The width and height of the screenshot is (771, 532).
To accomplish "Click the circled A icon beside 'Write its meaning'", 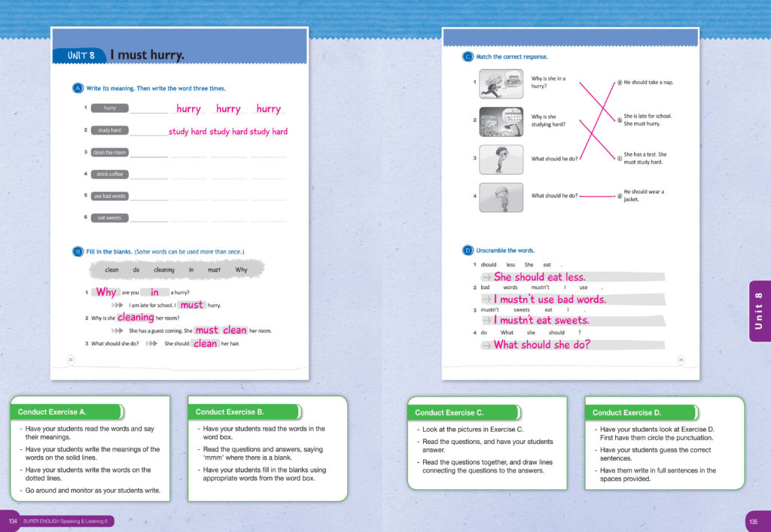I will coord(77,88).
